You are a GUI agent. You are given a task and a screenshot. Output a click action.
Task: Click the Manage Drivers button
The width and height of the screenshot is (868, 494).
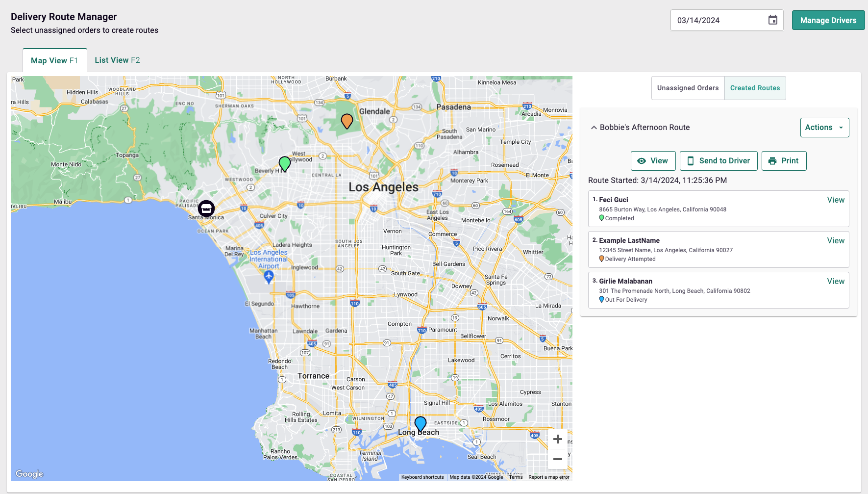tap(828, 20)
